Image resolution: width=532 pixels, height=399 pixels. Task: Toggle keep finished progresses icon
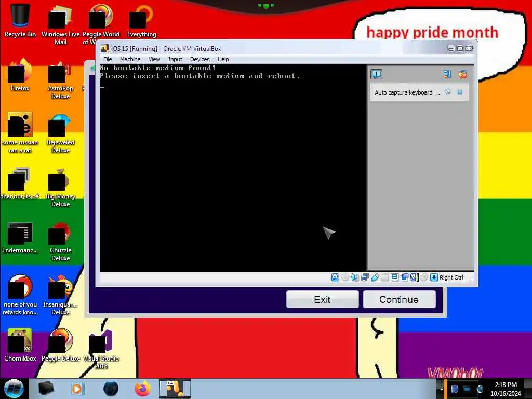click(x=447, y=74)
